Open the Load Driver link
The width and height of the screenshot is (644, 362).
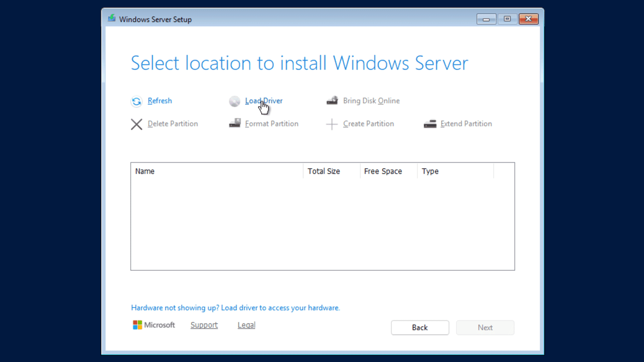[264, 101]
